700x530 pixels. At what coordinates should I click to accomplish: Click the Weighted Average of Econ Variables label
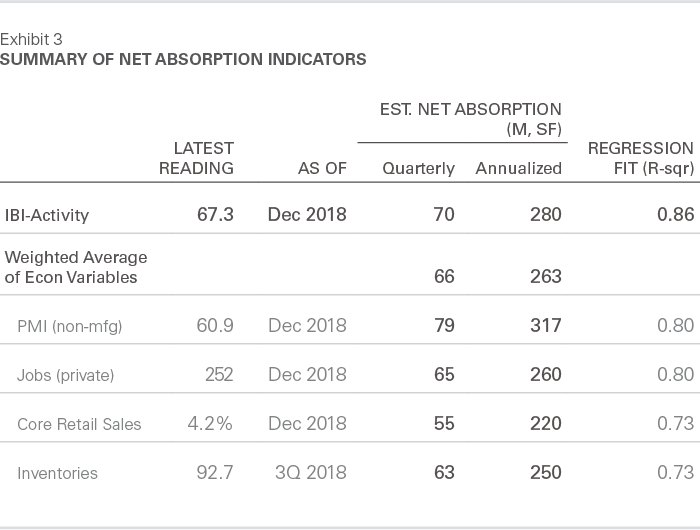tap(76, 267)
